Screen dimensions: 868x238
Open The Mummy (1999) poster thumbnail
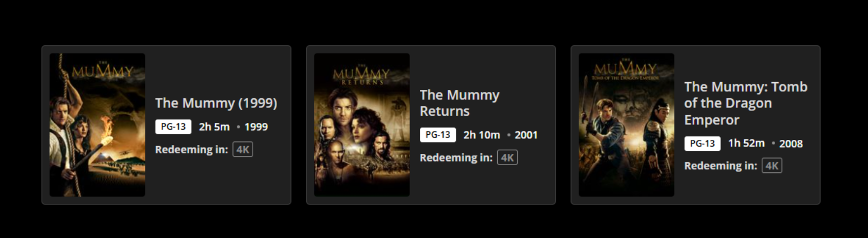97,125
